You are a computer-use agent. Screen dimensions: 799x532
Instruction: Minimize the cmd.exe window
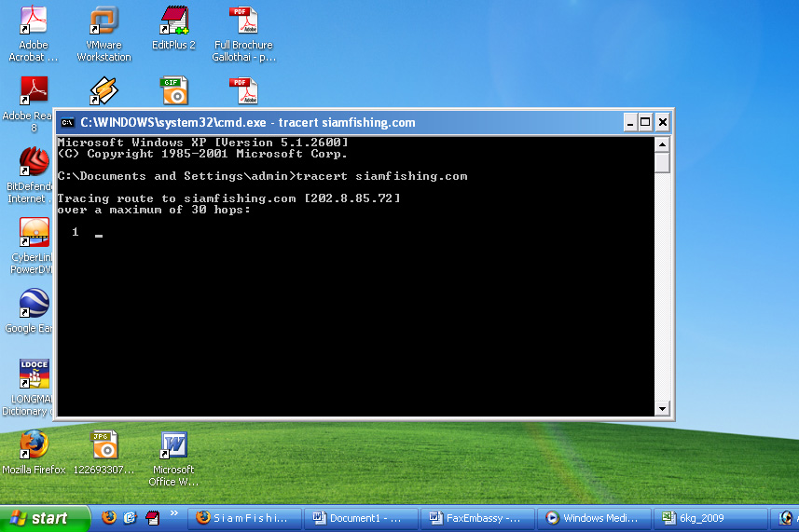pos(630,122)
